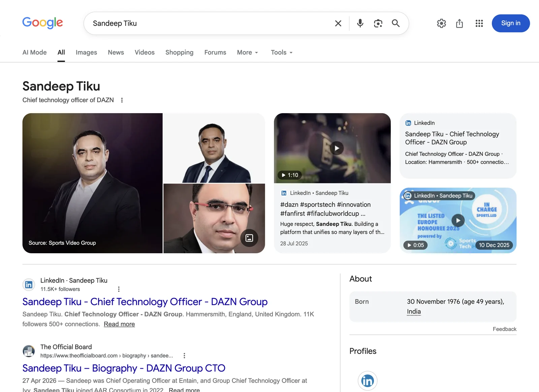539x392 pixels.
Task: Open three-dot menu beside Chief technology officer
Action: [x=122, y=100]
